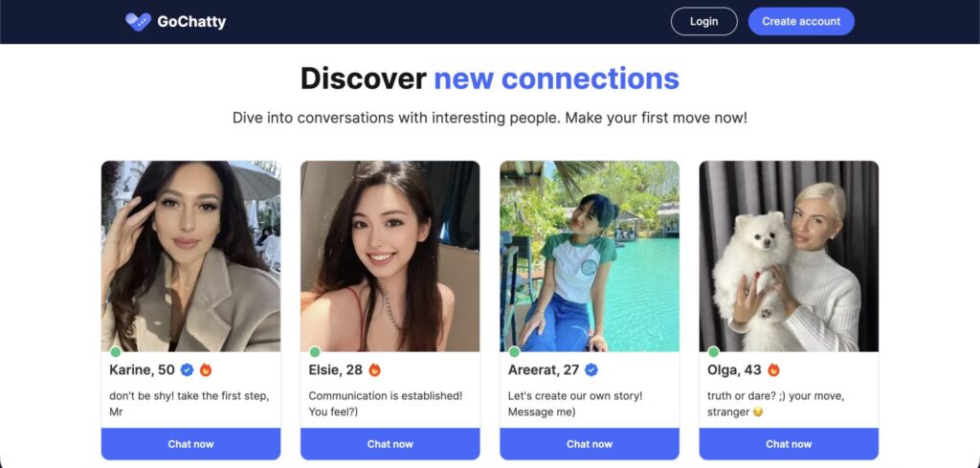Click the Create account button
Image resolution: width=980 pixels, height=468 pixels.
(801, 21)
